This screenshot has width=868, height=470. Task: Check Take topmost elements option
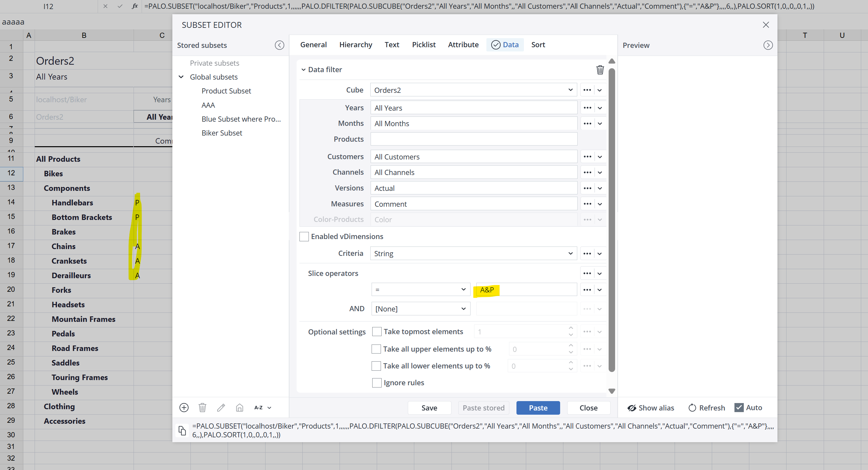[x=376, y=332]
